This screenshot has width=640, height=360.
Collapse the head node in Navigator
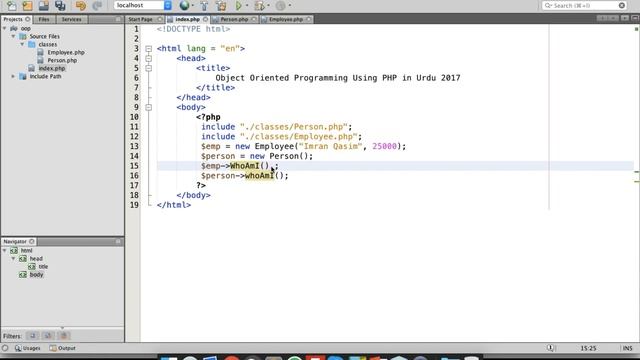tap(13, 259)
